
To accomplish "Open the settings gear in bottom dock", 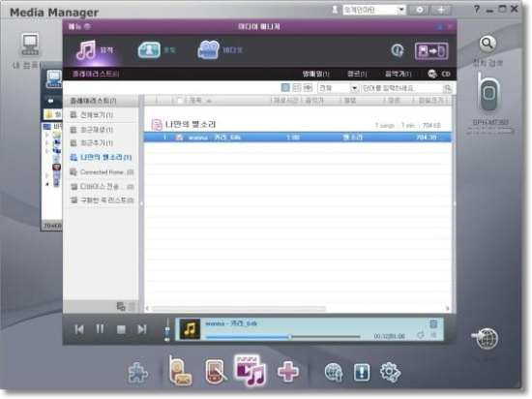I will [x=390, y=372].
